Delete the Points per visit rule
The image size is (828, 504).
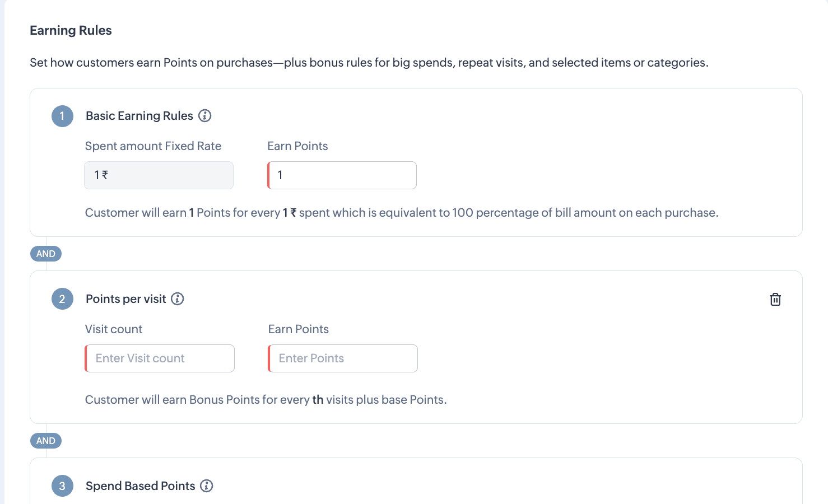pyautogui.click(x=775, y=300)
